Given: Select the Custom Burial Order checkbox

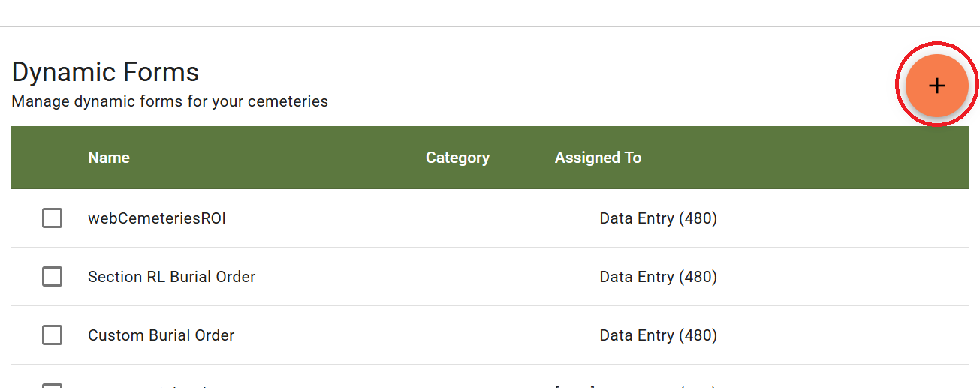Looking at the screenshot, I should [x=52, y=335].
